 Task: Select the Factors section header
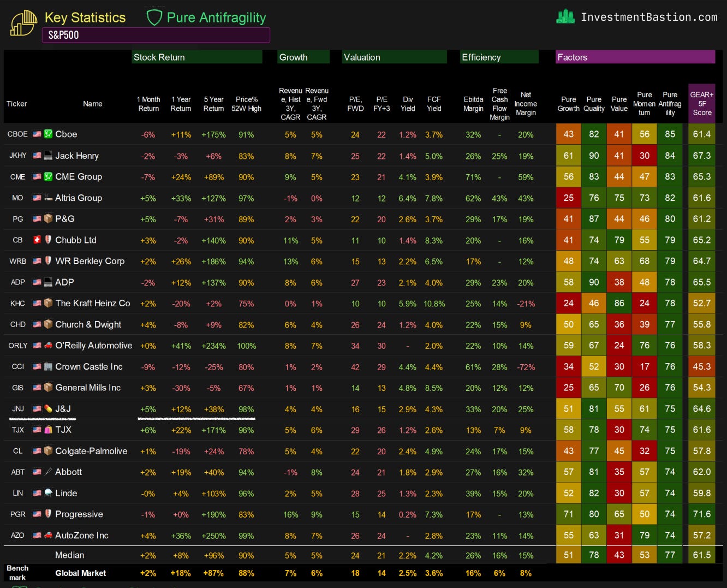635,57
